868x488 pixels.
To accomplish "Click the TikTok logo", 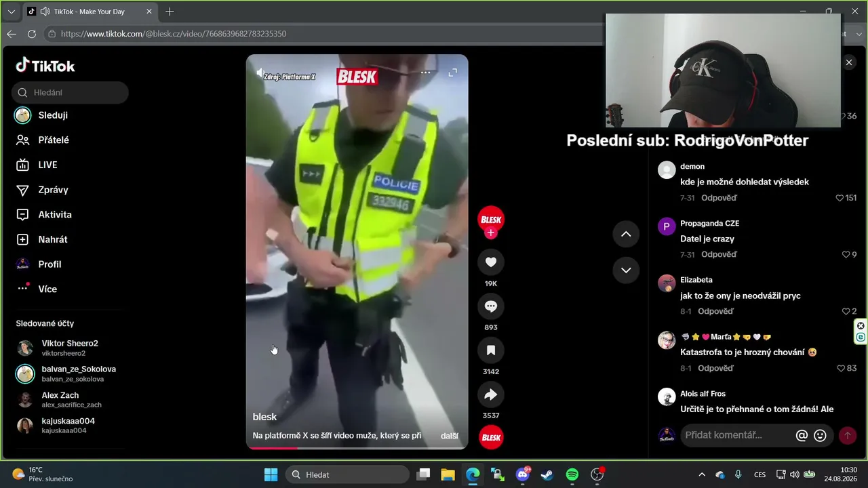I will (x=45, y=66).
